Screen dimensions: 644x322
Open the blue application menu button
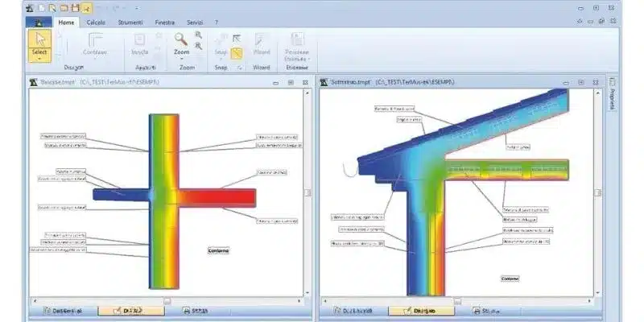coord(39,23)
